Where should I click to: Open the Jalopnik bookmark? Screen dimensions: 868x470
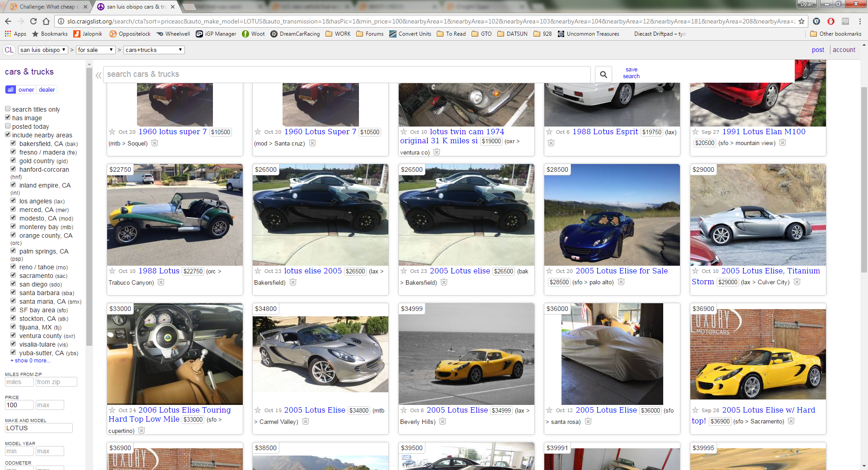tap(88, 34)
